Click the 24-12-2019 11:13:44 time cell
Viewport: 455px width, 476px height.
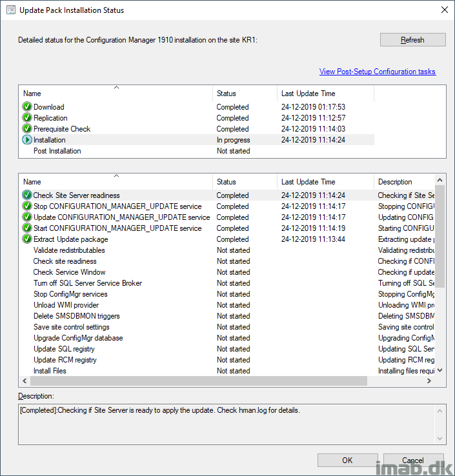coord(313,239)
